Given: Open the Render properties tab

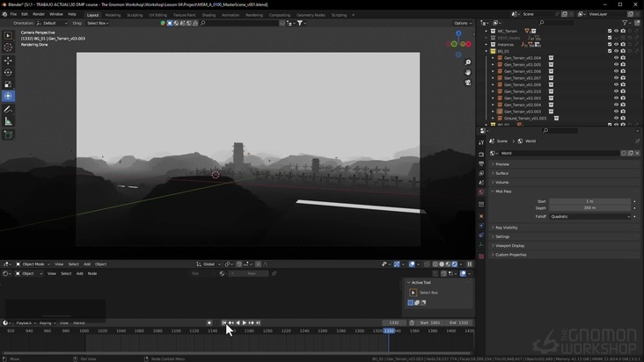Looking at the screenshot, I should pyautogui.click(x=481, y=155).
